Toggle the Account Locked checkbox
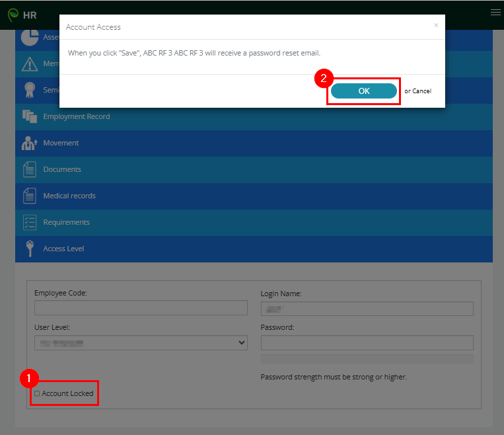 [x=37, y=393]
